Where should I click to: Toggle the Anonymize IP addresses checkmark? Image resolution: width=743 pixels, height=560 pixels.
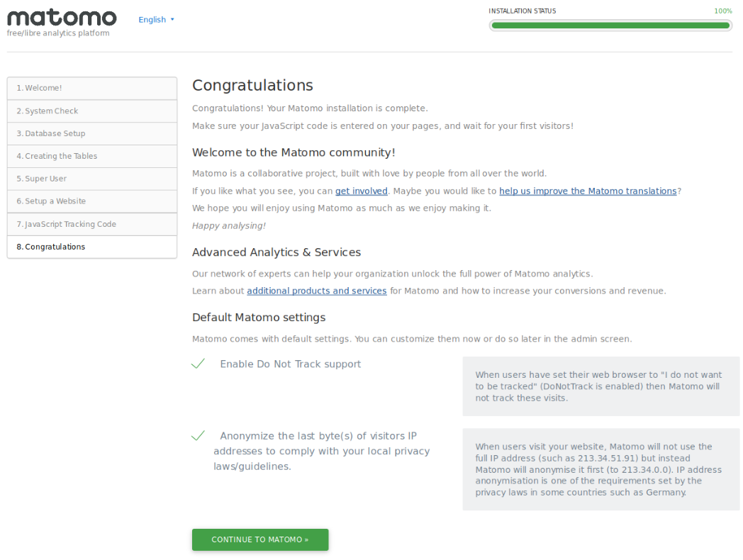[x=199, y=435]
